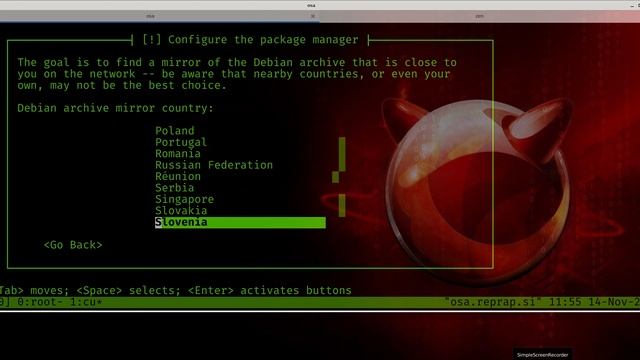Select Romania in the mirror country list

[178, 153]
